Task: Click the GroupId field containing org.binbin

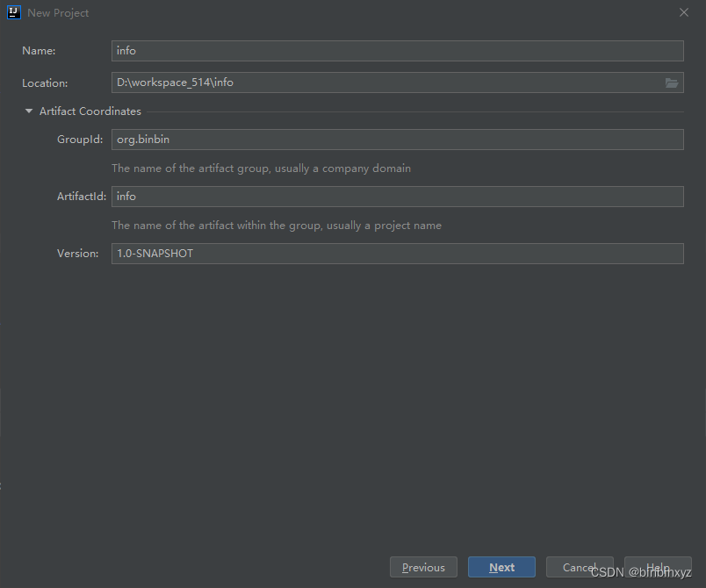Action: (x=397, y=140)
